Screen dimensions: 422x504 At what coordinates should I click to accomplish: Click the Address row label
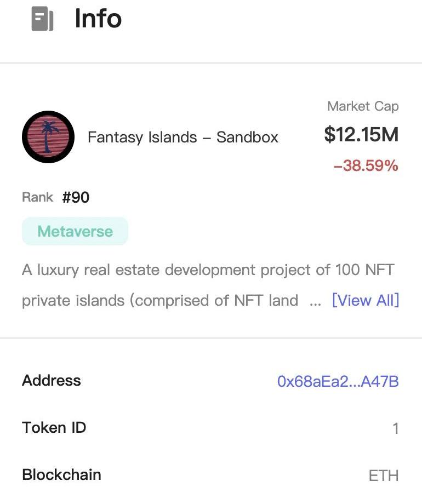[52, 381]
